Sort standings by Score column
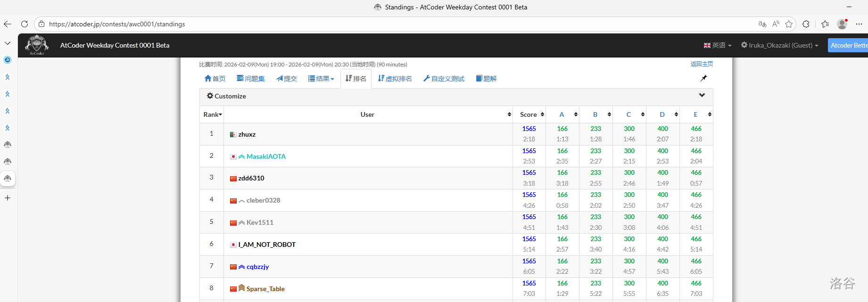868x302 pixels. point(531,114)
